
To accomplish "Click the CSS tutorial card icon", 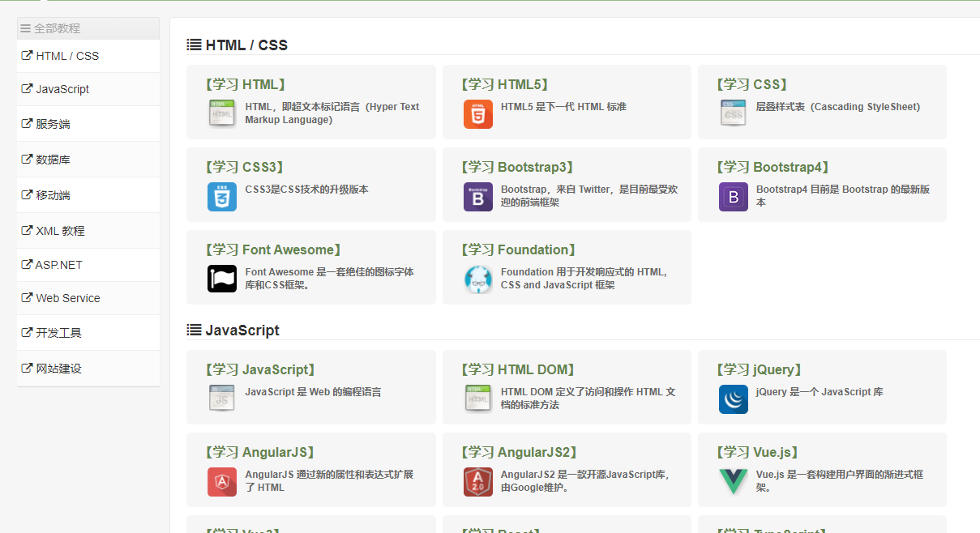I will coord(734,113).
